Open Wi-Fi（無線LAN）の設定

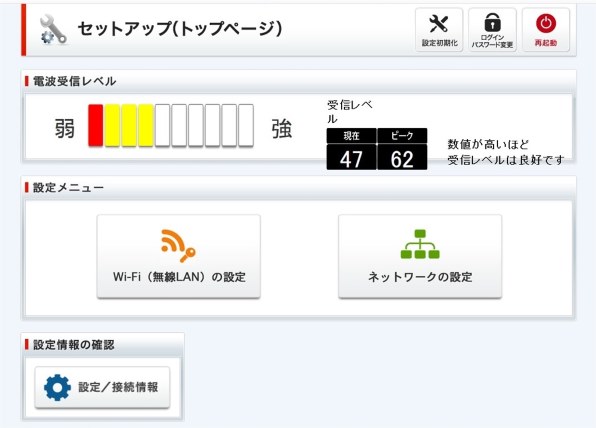click(179, 256)
